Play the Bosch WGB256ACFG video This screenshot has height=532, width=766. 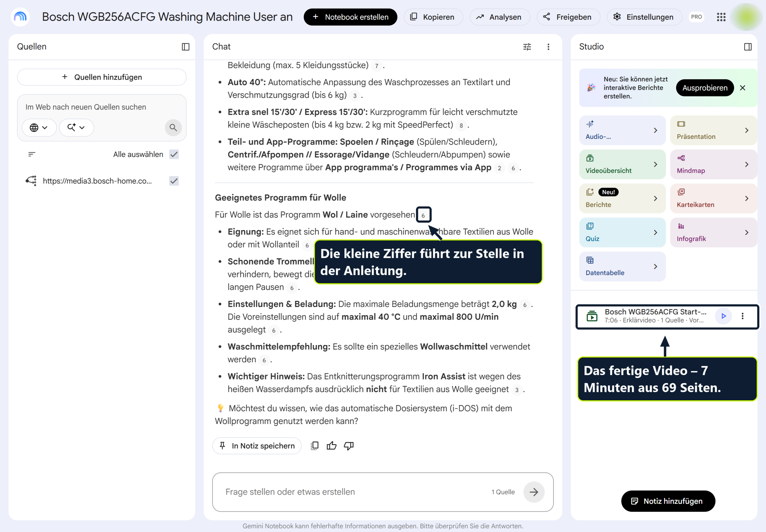[723, 316]
